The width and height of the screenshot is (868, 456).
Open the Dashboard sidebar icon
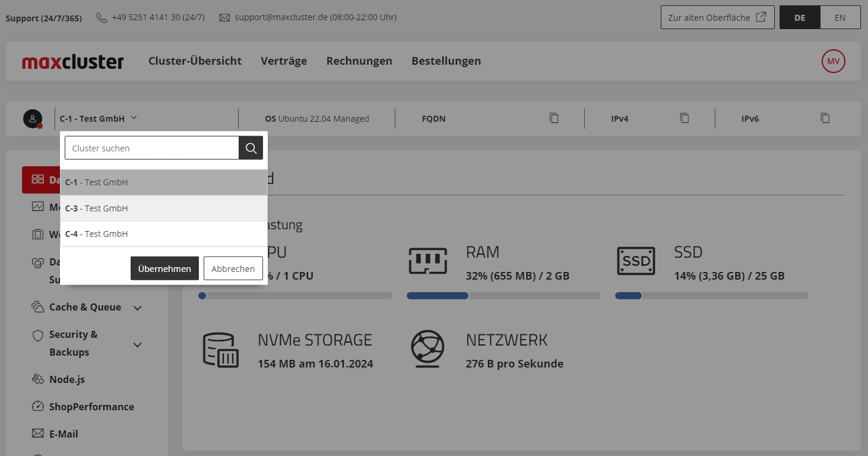[38, 179]
